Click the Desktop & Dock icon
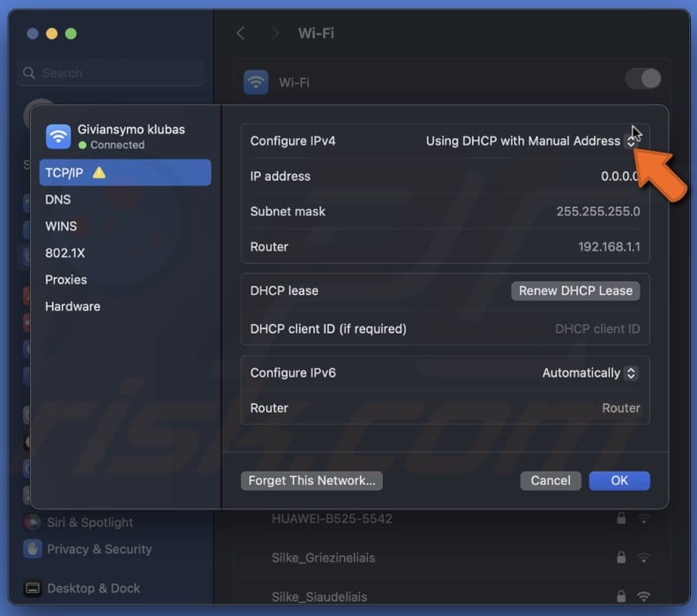 click(32, 588)
